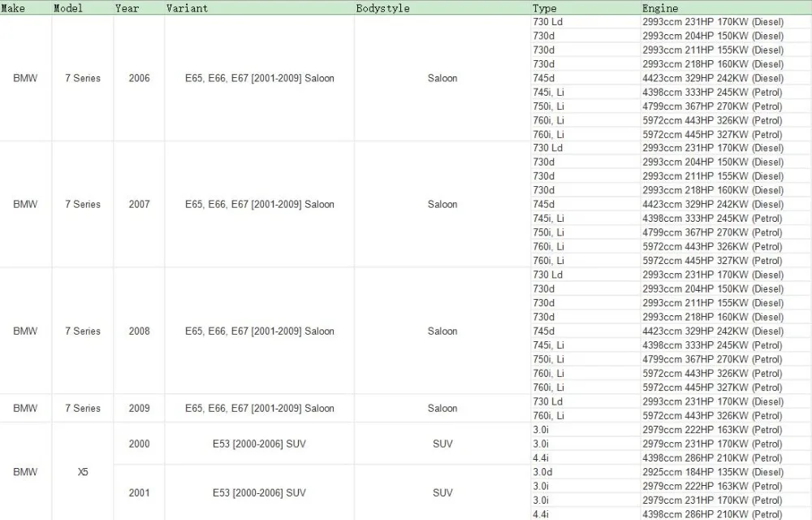The image size is (812, 520).
Task: Select 2979ccm 231HP 170KW (Petrol) in 2000 group
Action: tap(726, 444)
